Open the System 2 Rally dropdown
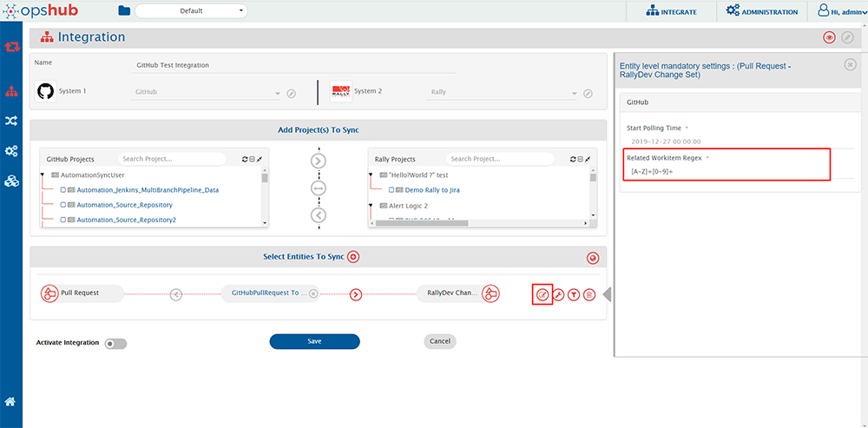Screen dimensions: 868x428 coord(574,94)
